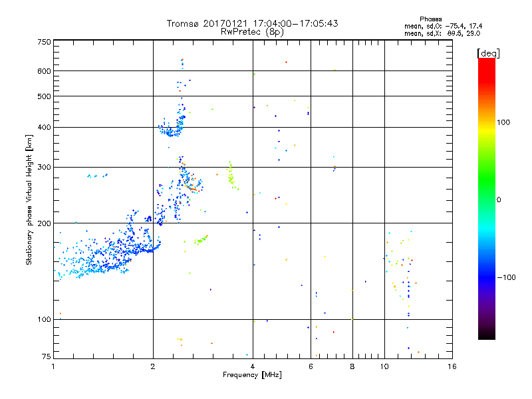Click x-axis tick label '4'

(x=253, y=366)
